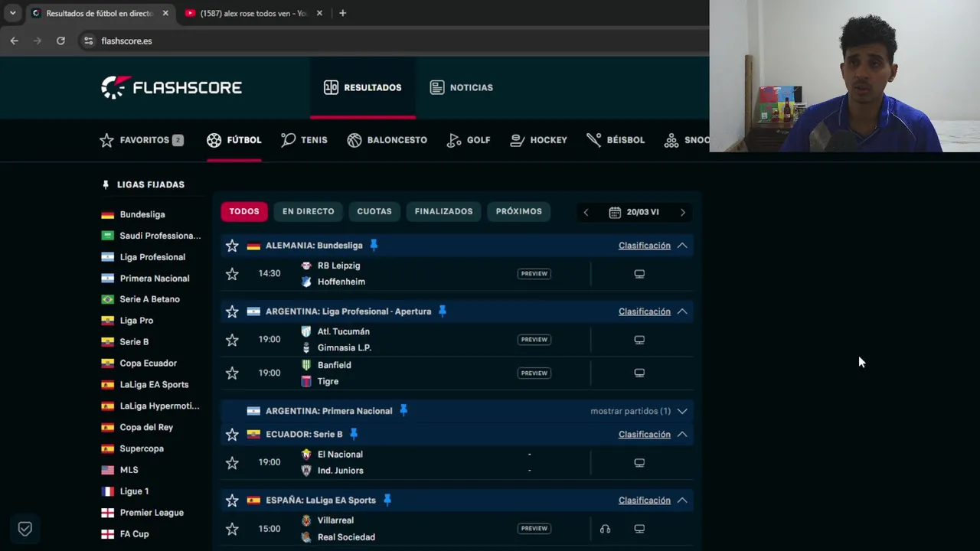This screenshot has height=551, width=980.
Task: Open Preview for Atl. Tucumán match
Action: (x=534, y=339)
